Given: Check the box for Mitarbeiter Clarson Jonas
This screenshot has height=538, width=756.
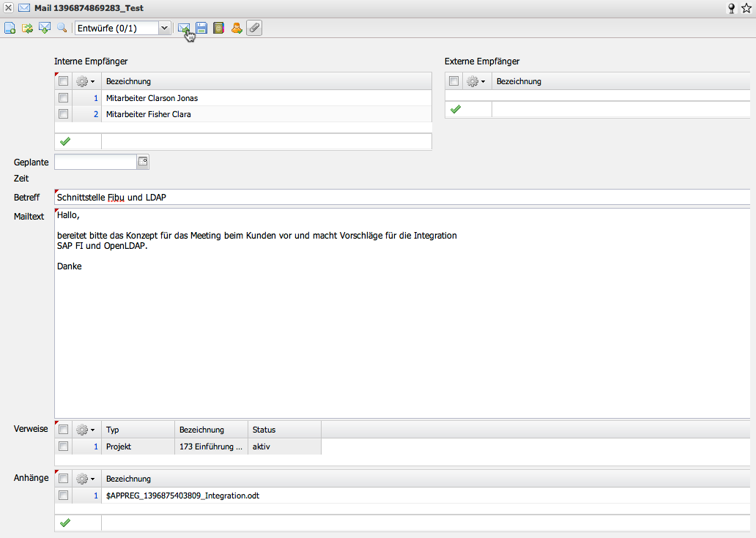Looking at the screenshot, I should pos(63,98).
